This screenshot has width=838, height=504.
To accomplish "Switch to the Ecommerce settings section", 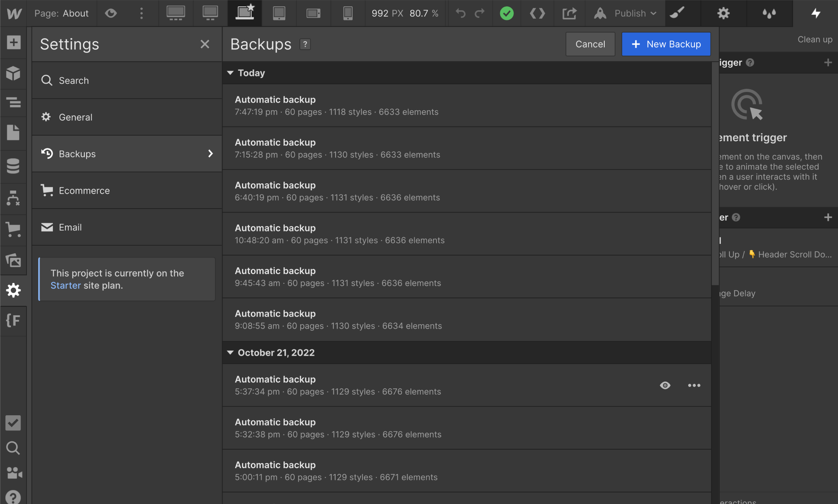I will tap(84, 190).
